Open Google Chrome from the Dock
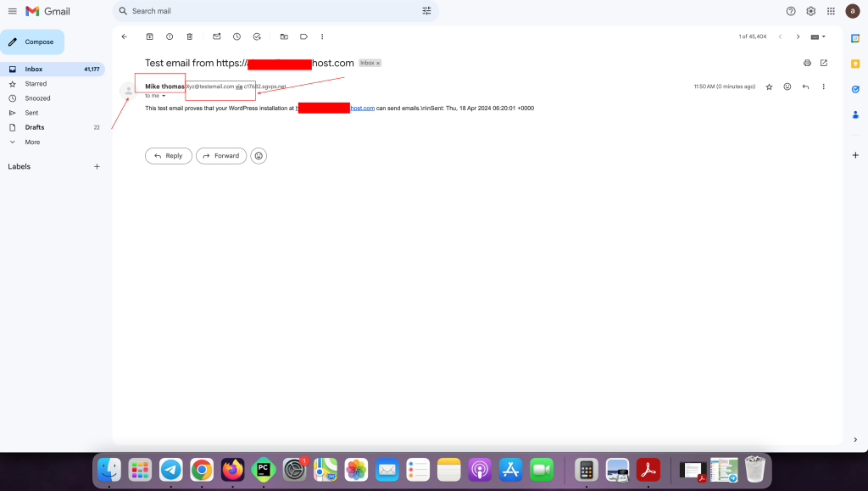The width and height of the screenshot is (868, 491). click(x=202, y=471)
